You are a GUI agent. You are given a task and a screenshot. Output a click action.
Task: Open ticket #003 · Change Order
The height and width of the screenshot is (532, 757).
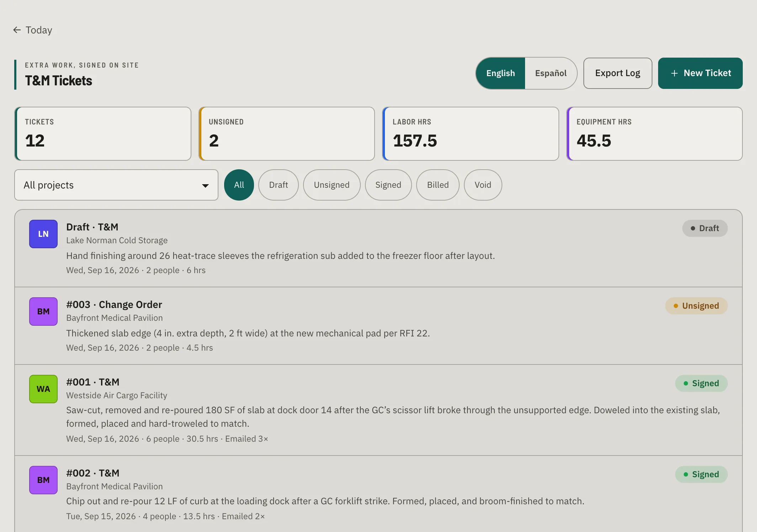click(114, 304)
